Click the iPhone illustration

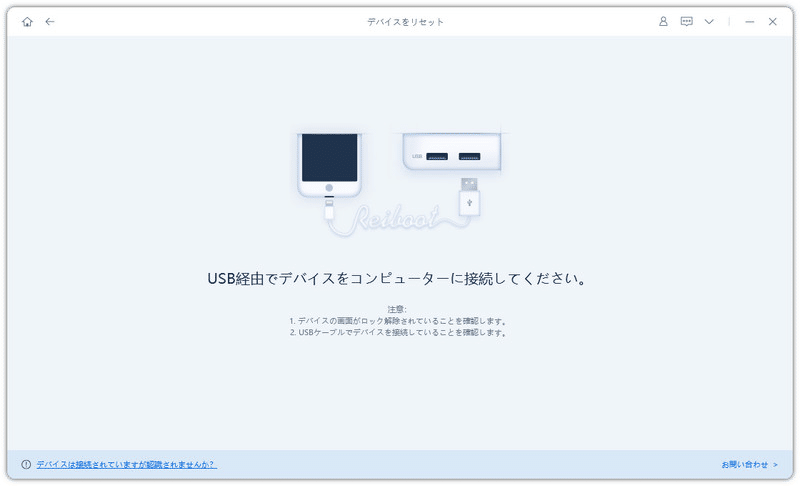click(x=330, y=165)
